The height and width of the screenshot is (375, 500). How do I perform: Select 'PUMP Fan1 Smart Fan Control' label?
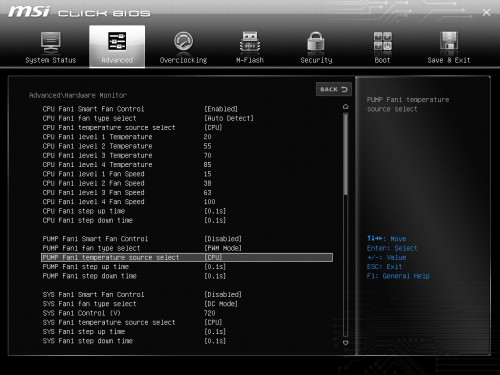pos(95,239)
